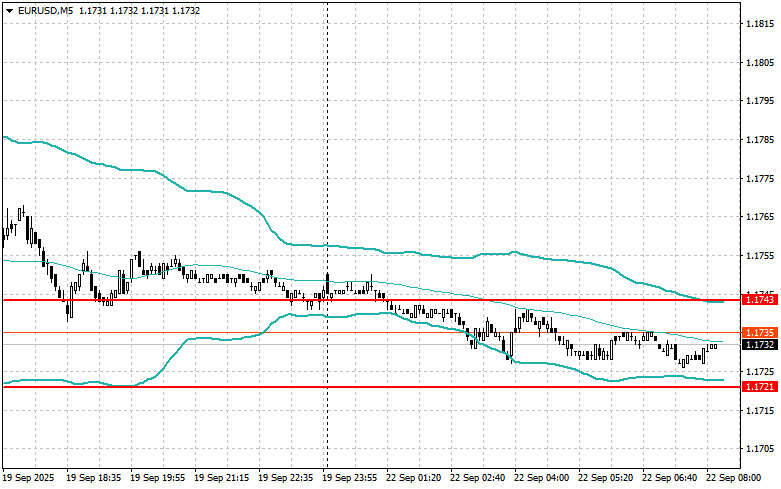Image resolution: width=781 pixels, height=489 pixels.
Task: Click the 1.1775 price scale value
Action: (x=760, y=178)
